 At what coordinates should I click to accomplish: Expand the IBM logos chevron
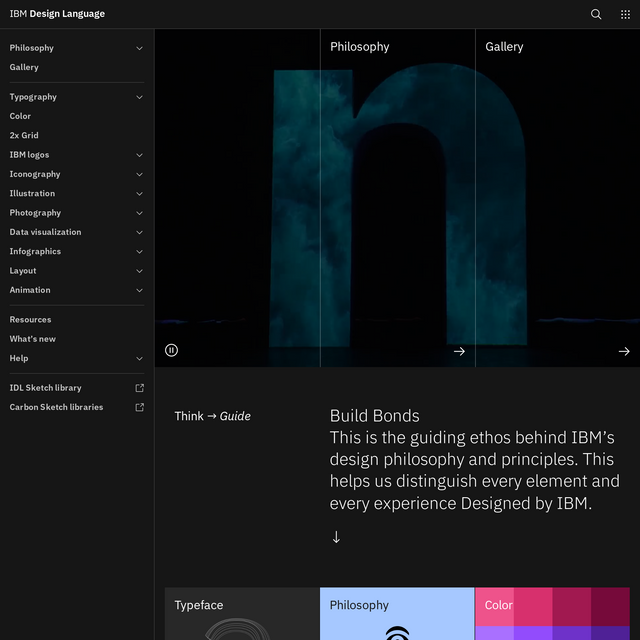coord(139,155)
